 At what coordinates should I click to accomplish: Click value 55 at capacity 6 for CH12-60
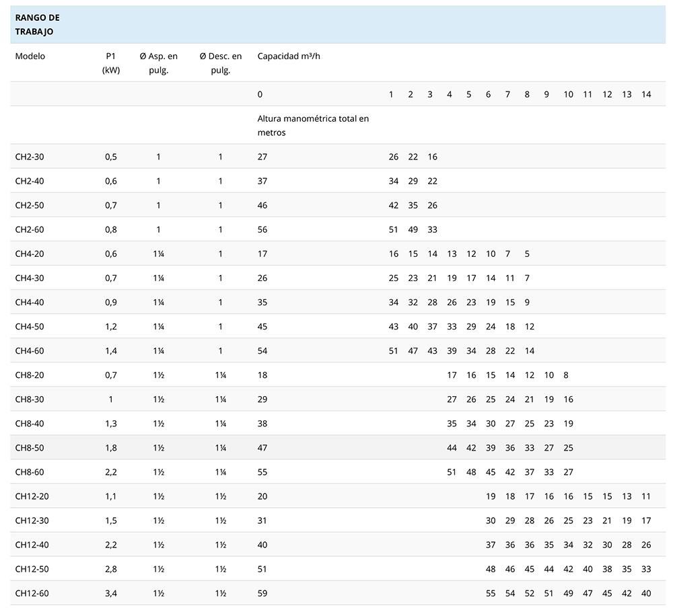(491, 593)
